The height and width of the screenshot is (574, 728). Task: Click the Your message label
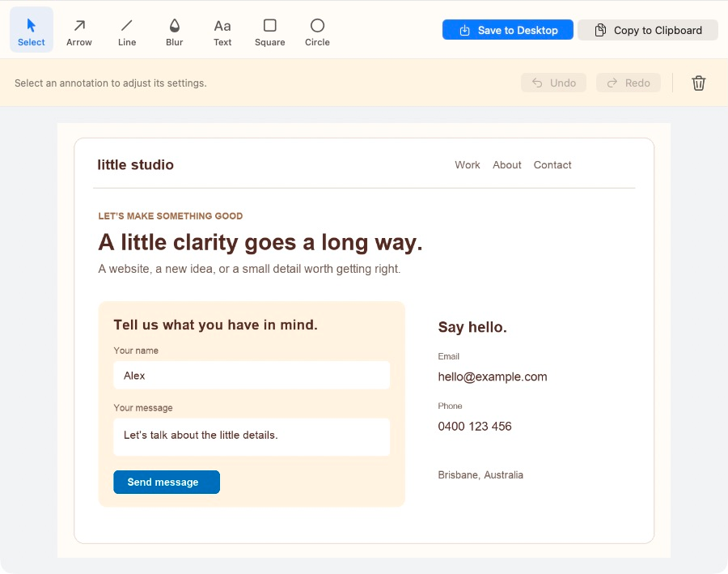(143, 407)
